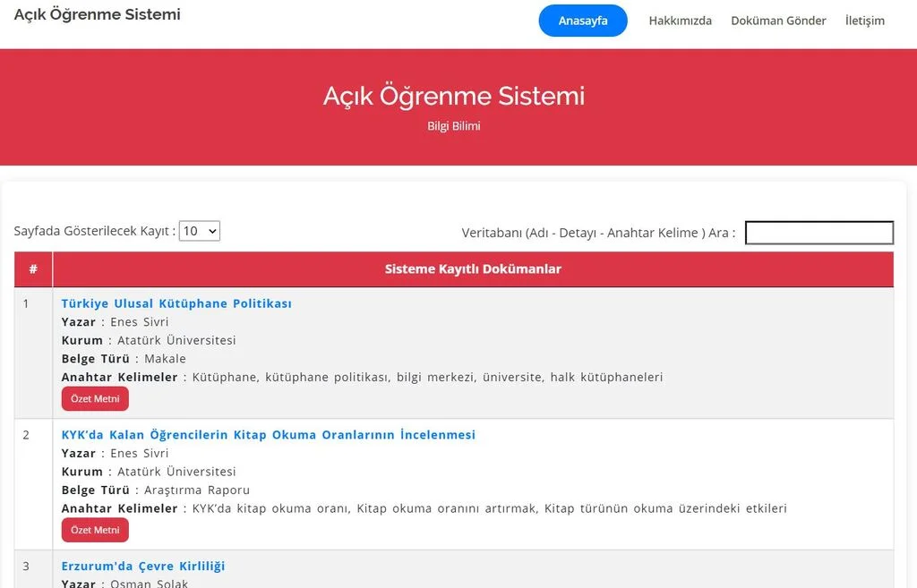Image resolution: width=917 pixels, height=588 pixels.
Task: Select row number 1 cell in table
Action: coord(26,303)
